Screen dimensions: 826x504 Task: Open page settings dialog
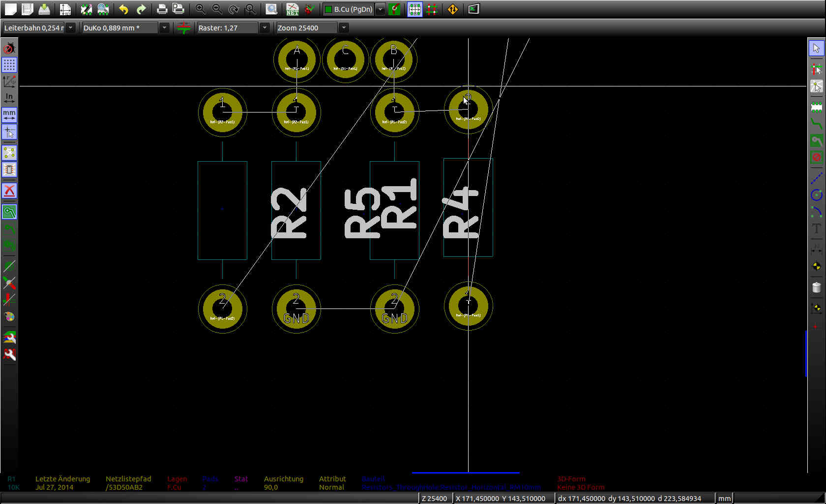(x=65, y=9)
